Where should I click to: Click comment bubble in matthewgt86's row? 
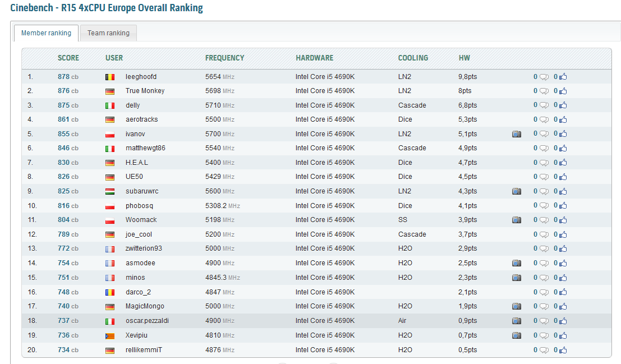(544, 149)
